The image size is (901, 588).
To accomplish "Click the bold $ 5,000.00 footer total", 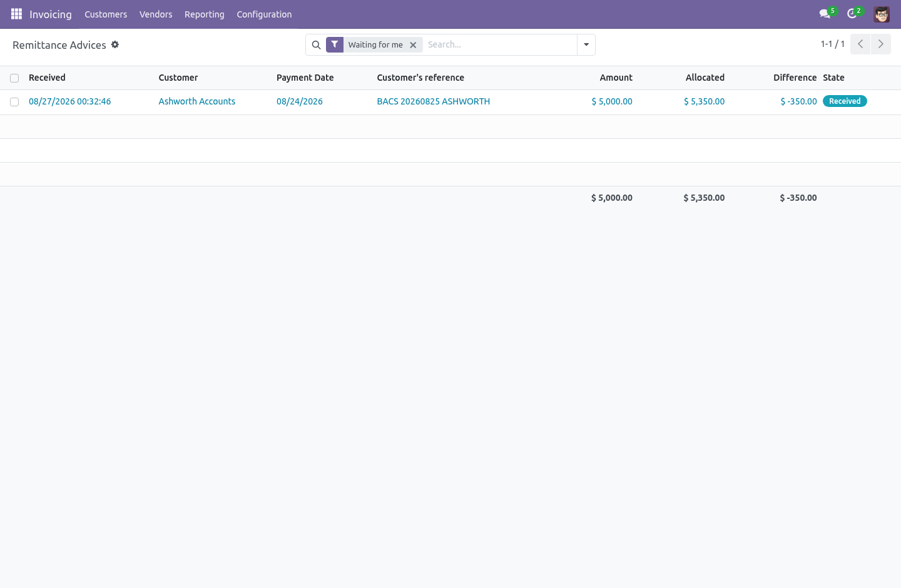I will coord(612,198).
